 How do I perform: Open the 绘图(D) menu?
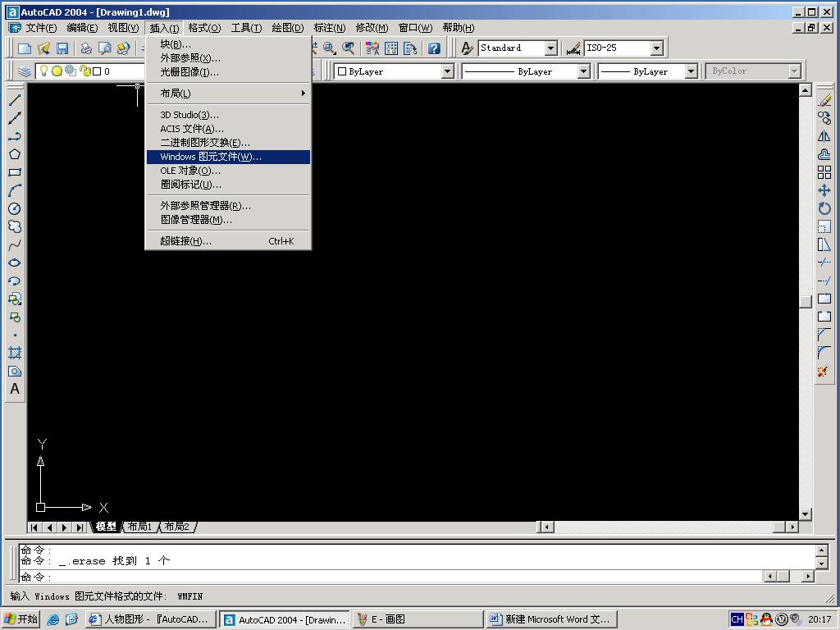(288, 28)
